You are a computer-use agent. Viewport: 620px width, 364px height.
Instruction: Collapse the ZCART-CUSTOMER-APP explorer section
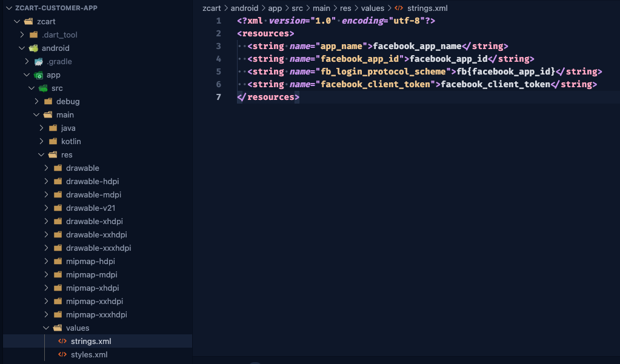tap(8, 8)
